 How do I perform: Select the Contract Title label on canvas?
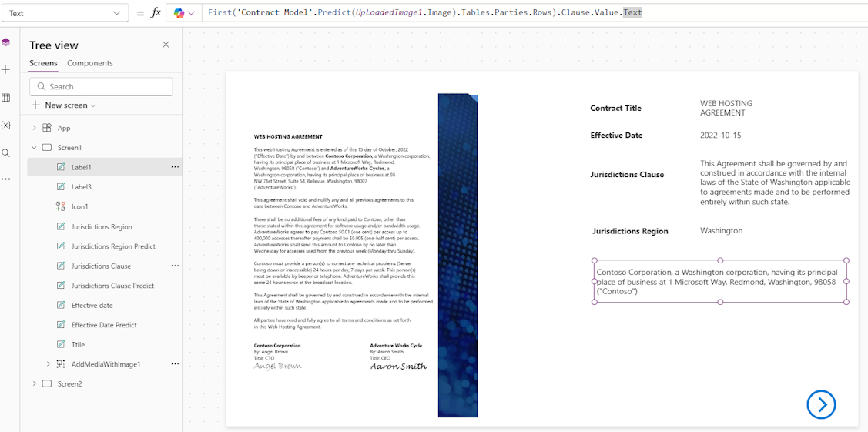tap(615, 108)
